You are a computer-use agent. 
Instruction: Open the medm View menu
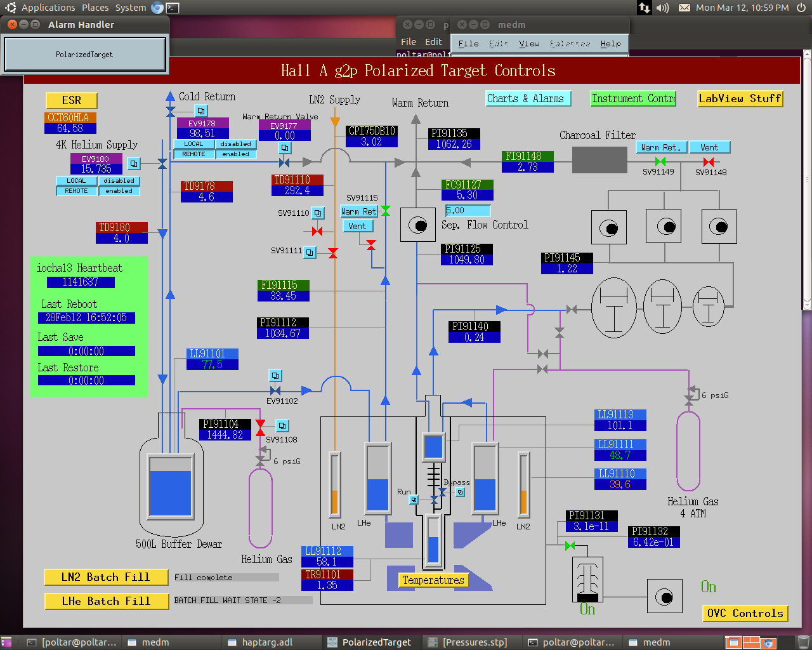[x=529, y=44]
